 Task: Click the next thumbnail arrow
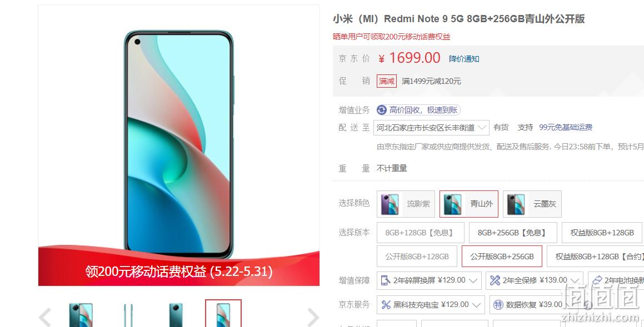pyautogui.click(x=313, y=317)
